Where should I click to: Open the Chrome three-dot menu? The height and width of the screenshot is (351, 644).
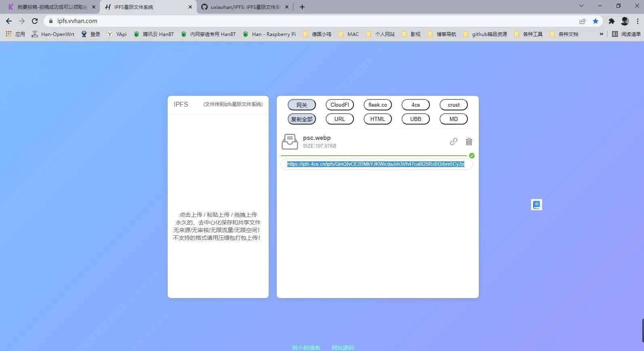638,21
